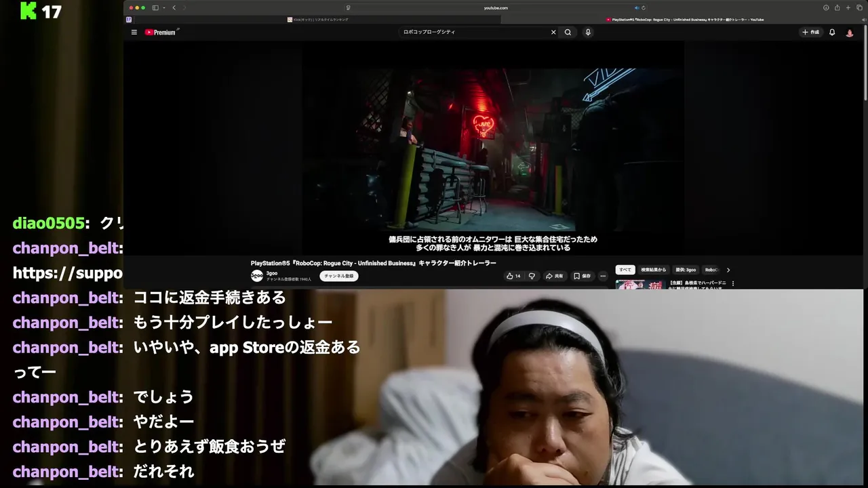
Task: Click the Safari youtube.com address bar
Action: [x=495, y=7]
